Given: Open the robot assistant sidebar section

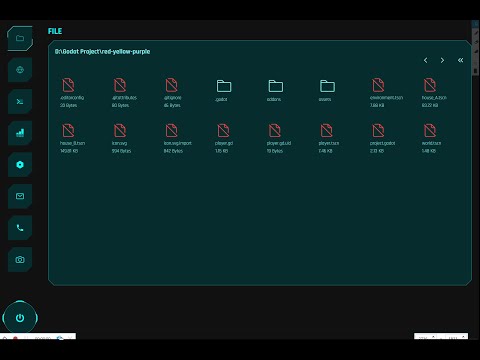Looking at the screenshot, I should (x=20, y=70).
